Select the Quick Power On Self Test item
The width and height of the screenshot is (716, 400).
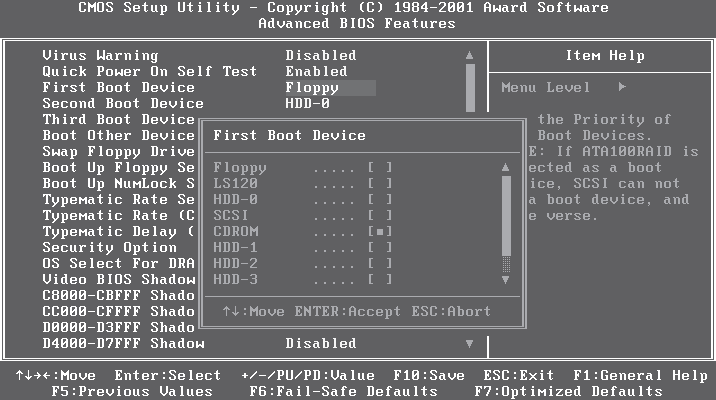pos(149,72)
